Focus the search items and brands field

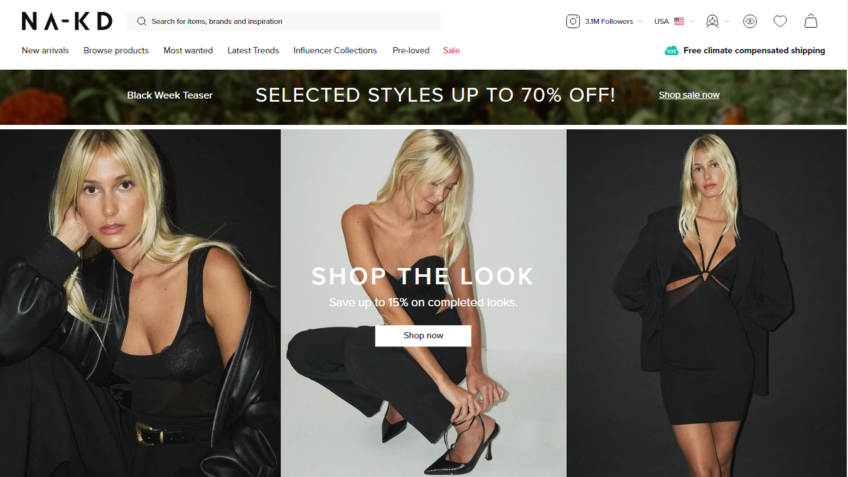point(283,21)
